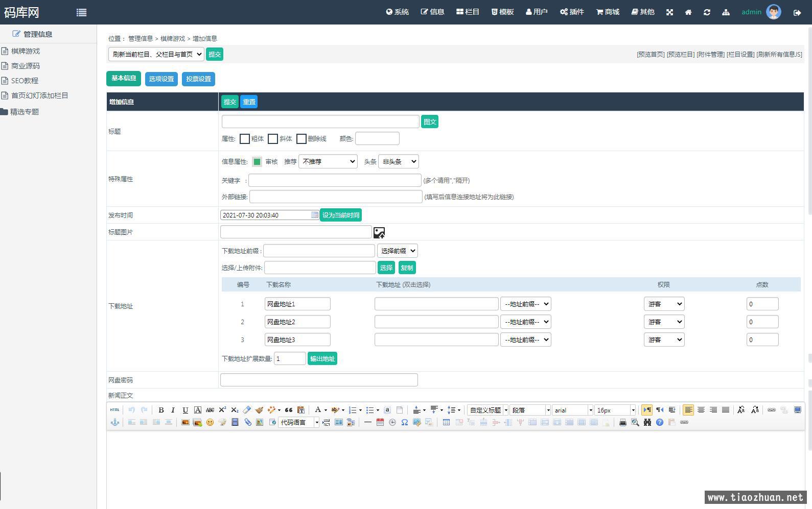
Task: Click the Bold icon in the editor toolbar
Action: coord(161,410)
